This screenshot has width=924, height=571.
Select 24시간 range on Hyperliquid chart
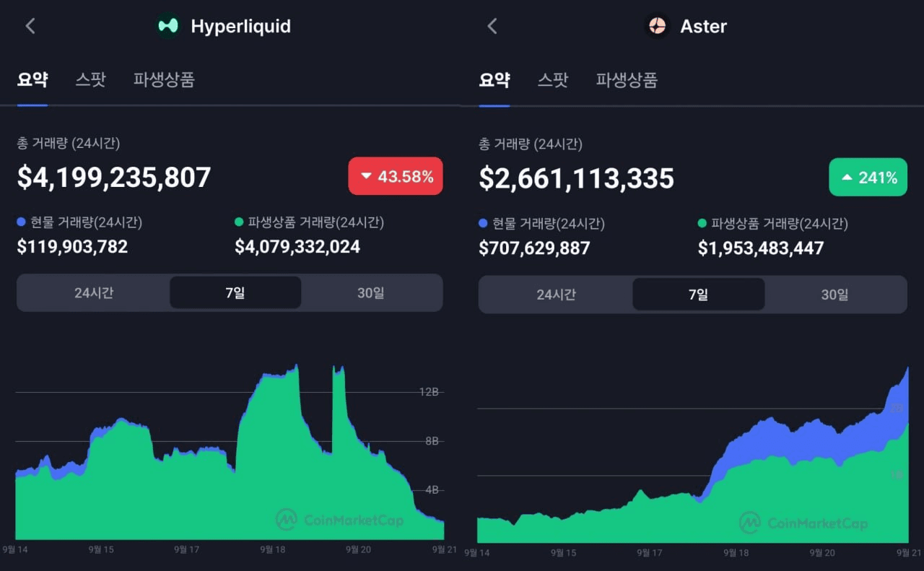click(x=94, y=292)
